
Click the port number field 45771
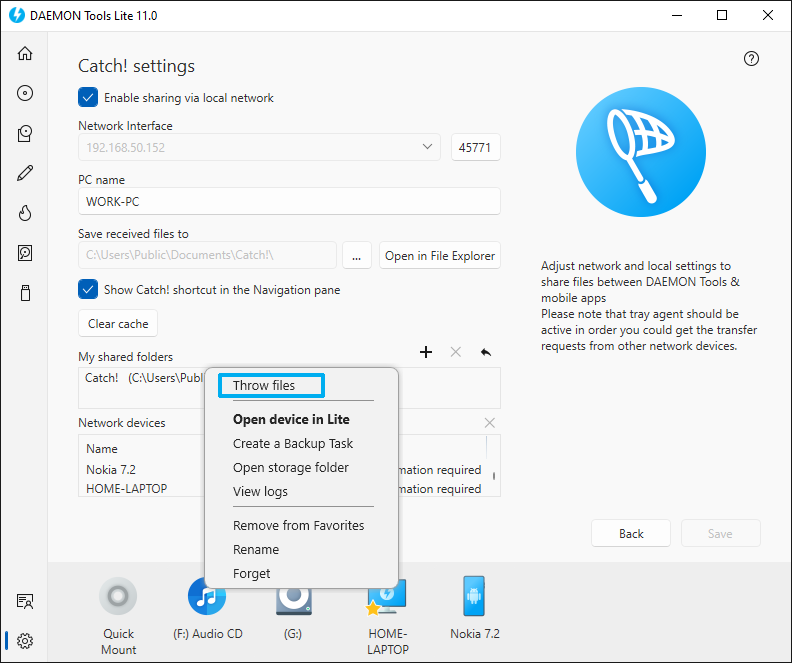tap(475, 147)
